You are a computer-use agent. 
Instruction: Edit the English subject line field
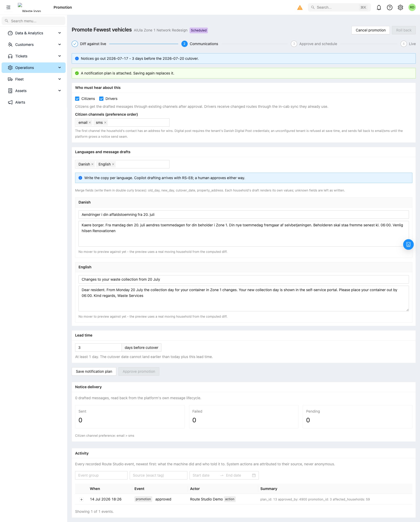pos(244,279)
